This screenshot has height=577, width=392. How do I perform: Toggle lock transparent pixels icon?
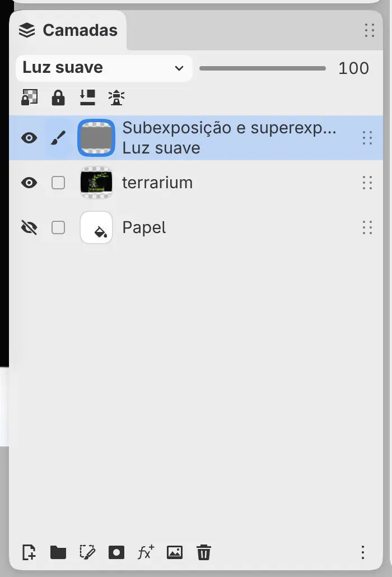(x=30, y=97)
